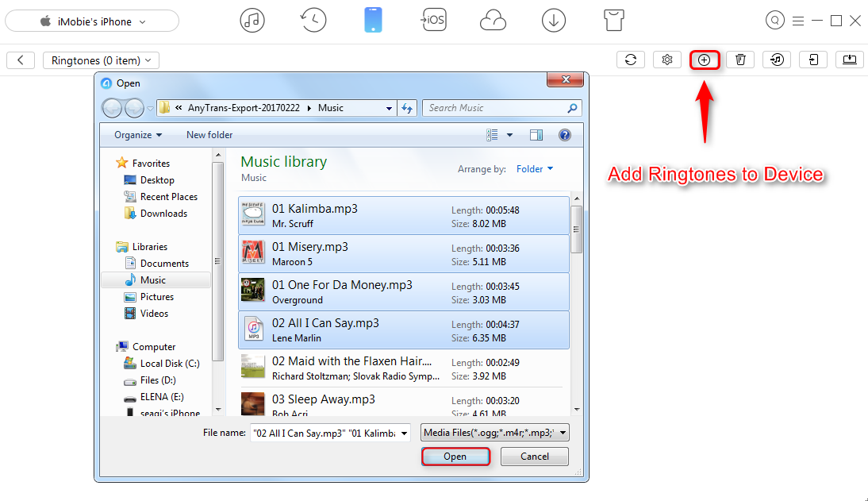Select ELENA (E:) drive

coord(162,397)
